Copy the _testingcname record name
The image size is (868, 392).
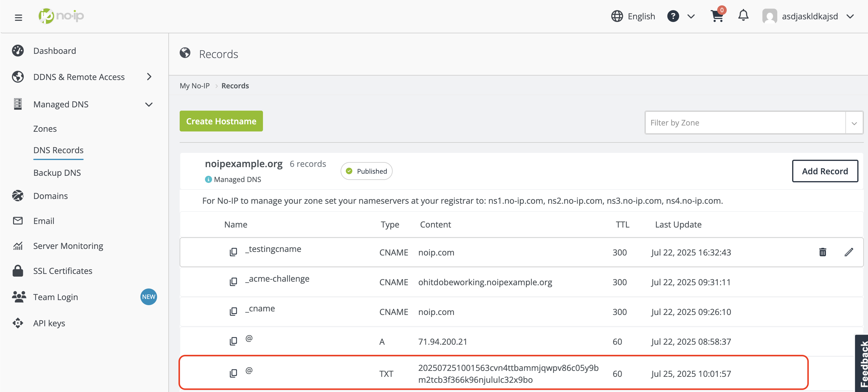pos(233,252)
